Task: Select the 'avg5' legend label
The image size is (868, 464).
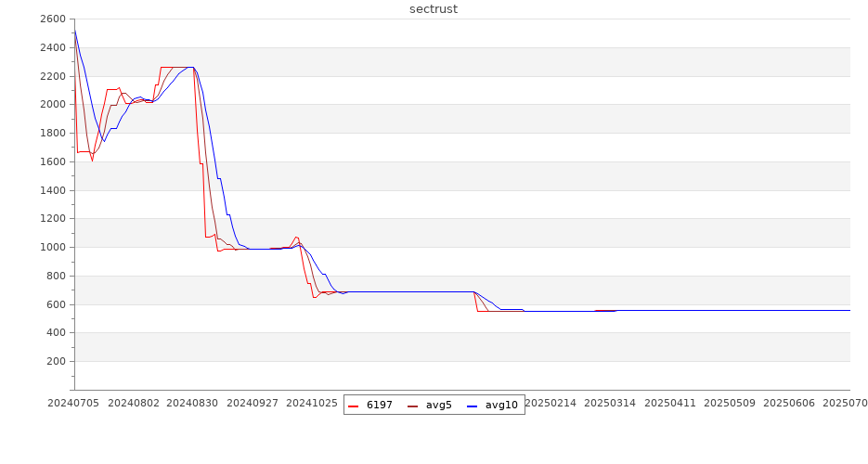Action: (x=439, y=406)
